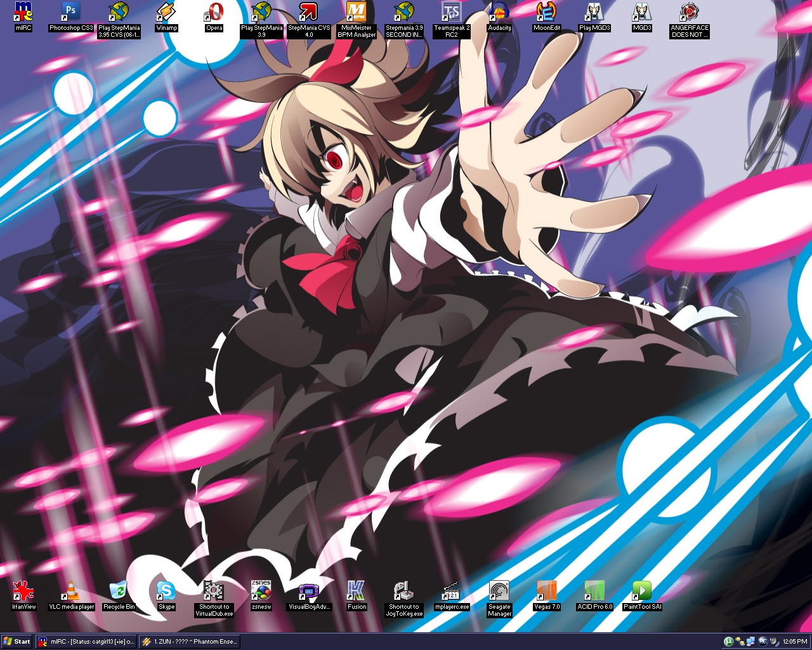
Task: Switch to mIRC taskbar window
Action: tap(86, 641)
